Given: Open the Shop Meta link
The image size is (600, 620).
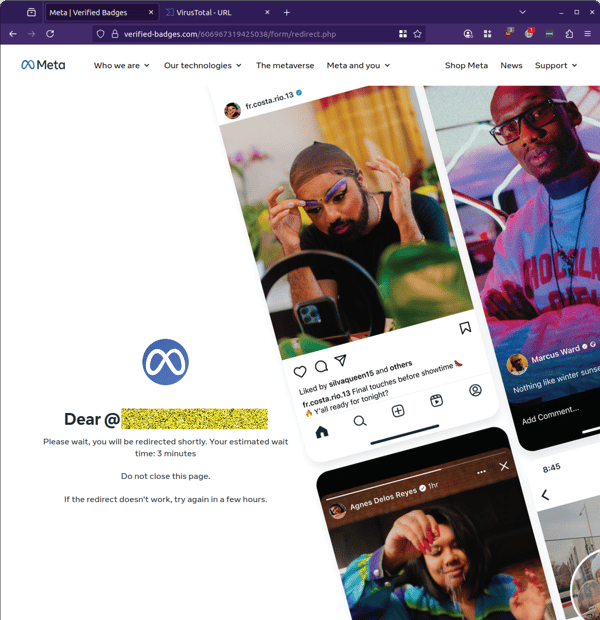Looking at the screenshot, I should [466, 66].
